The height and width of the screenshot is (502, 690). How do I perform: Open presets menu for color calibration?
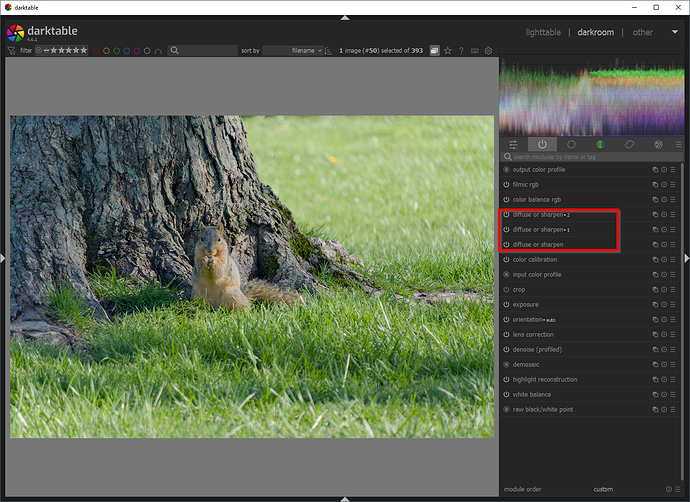673,260
